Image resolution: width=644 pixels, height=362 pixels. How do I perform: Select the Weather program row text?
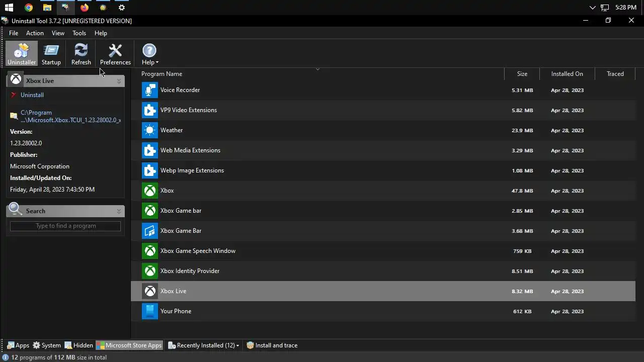(x=172, y=130)
